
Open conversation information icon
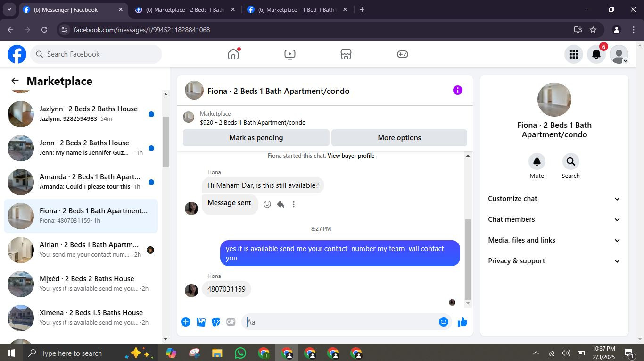(458, 90)
